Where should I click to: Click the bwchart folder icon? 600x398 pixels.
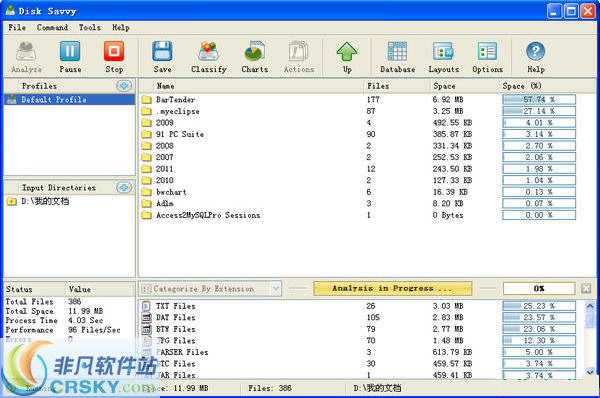(146, 192)
